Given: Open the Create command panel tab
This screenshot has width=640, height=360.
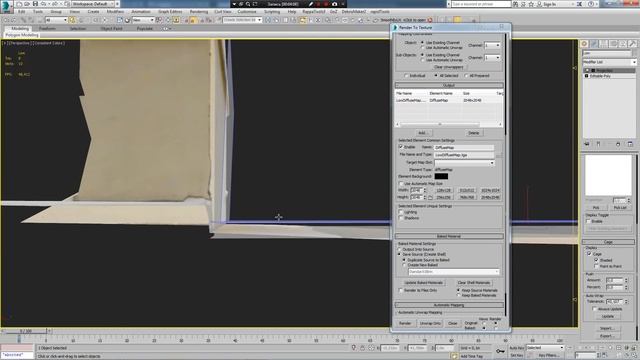Looking at the screenshot, I should click(x=584, y=43).
